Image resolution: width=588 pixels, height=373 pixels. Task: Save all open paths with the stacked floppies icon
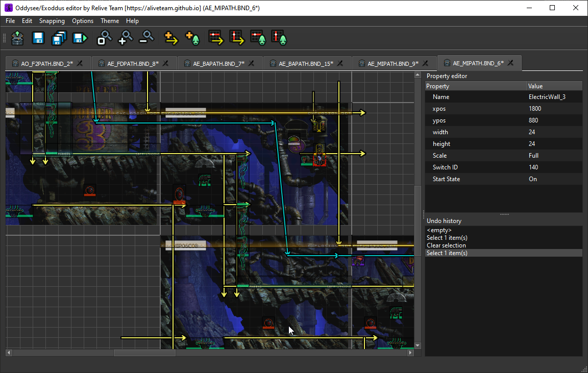(59, 38)
